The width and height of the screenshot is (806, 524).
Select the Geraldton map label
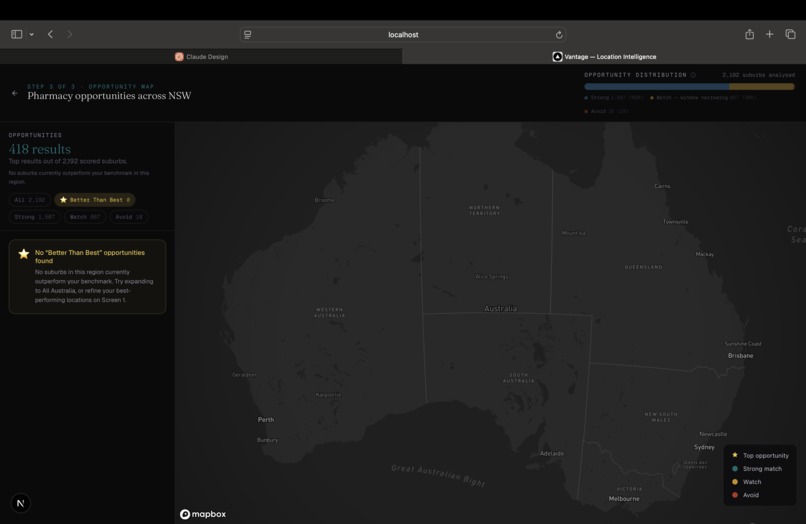pyautogui.click(x=244, y=375)
